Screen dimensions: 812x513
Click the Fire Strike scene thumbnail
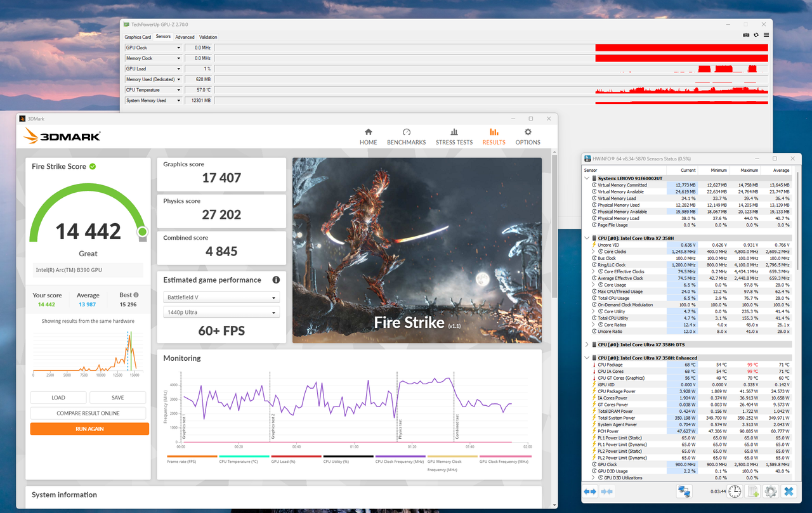pyautogui.click(x=417, y=250)
